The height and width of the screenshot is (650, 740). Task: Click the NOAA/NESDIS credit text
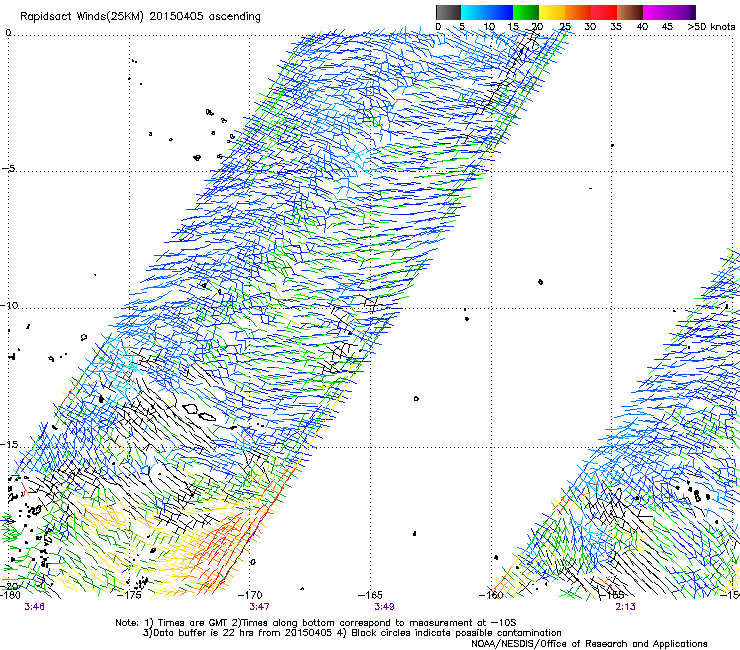point(589,644)
